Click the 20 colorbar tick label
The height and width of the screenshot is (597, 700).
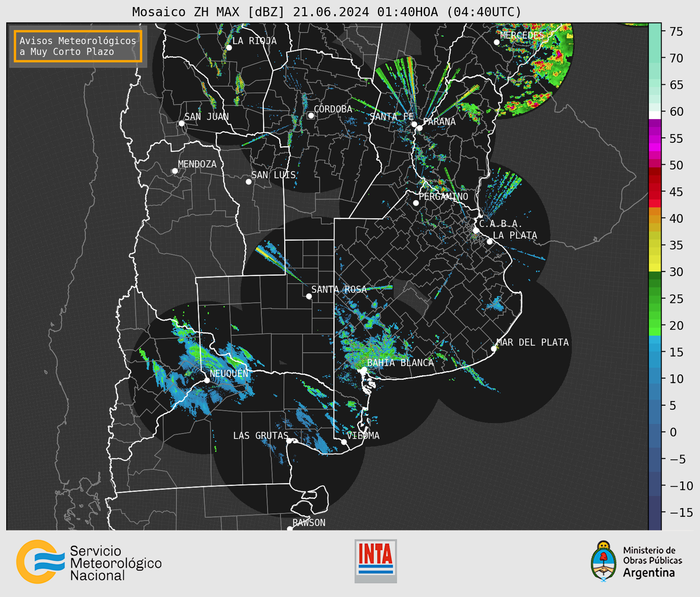tap(676, 325)
